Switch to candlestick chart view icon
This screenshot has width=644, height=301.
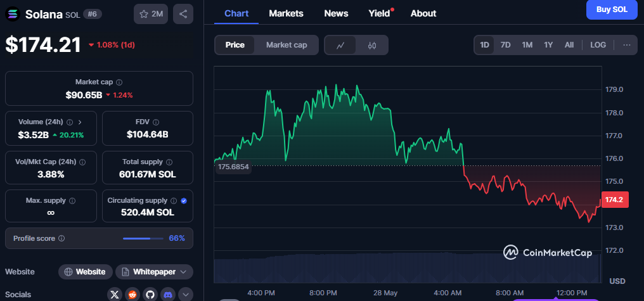click(371, 45)
